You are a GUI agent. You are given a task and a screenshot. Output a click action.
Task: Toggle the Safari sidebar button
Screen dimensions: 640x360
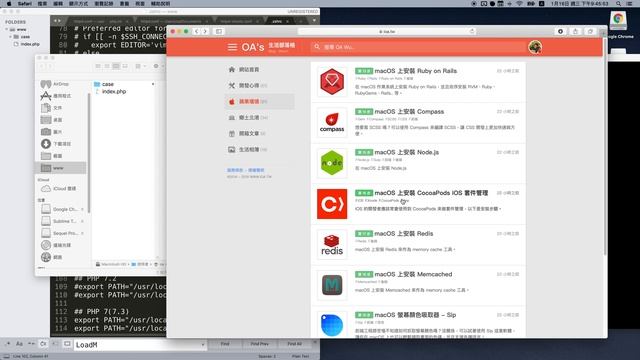point(219,31)
